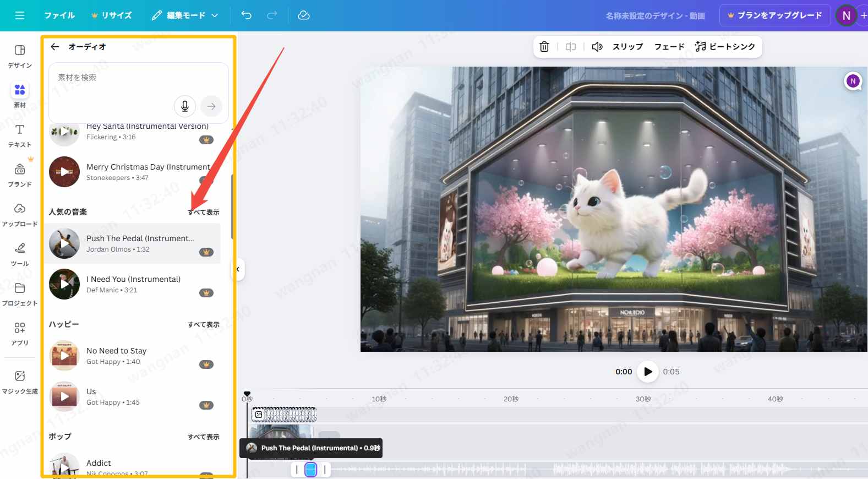This screenshot has height=479, width=868.
Task: Select the cat video canvas
Action: (x=614, y=209)
